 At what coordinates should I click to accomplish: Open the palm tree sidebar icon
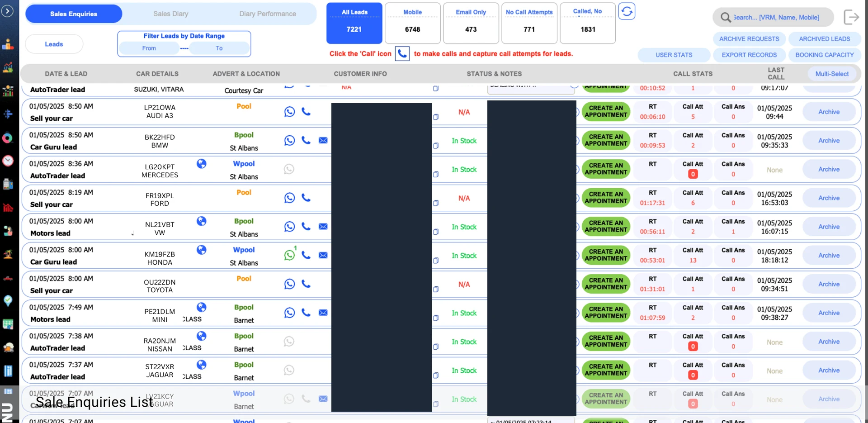8,254
